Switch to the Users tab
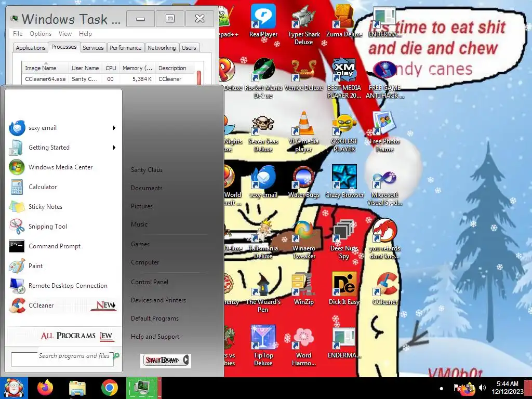 coord(189,48)
